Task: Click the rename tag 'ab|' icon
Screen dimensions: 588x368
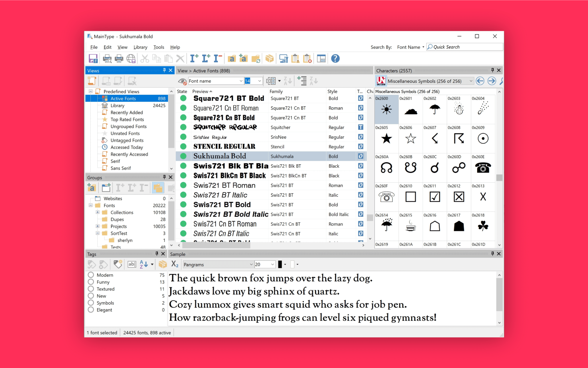Action: [132, 264]
